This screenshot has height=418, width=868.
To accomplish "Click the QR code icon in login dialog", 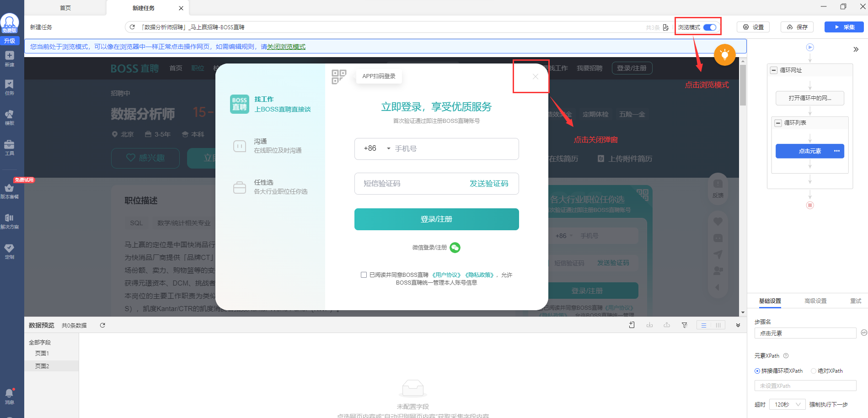I will [339, 77].
